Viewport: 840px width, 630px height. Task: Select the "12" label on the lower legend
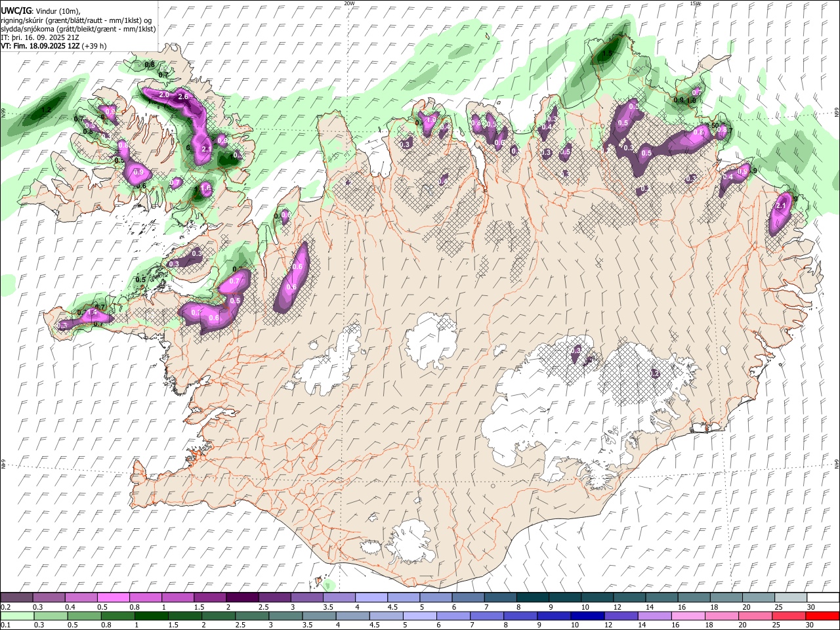pyautogui.click(x=609, y=625)
